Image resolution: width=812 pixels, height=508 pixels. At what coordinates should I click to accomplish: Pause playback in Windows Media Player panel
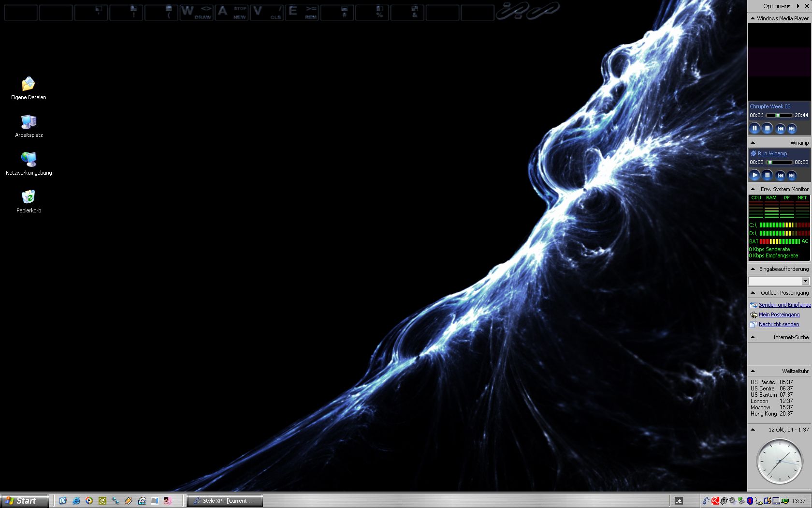pyautogui.click(x=754, y=128)
